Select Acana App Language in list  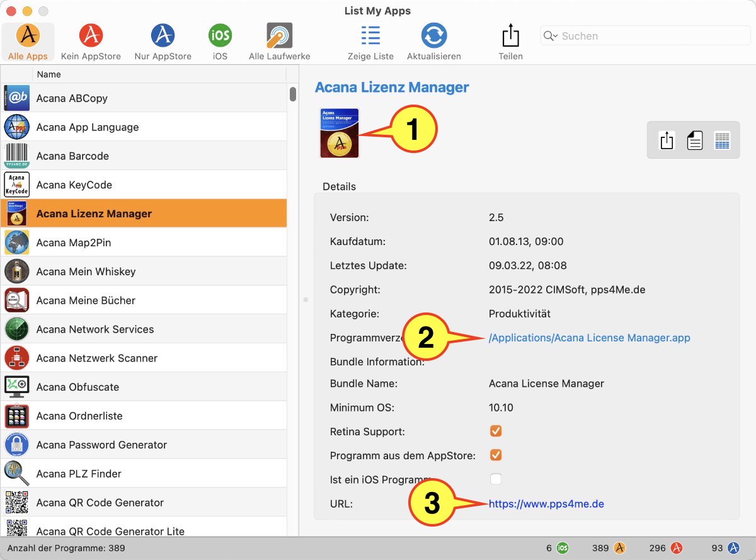[88, 127]
